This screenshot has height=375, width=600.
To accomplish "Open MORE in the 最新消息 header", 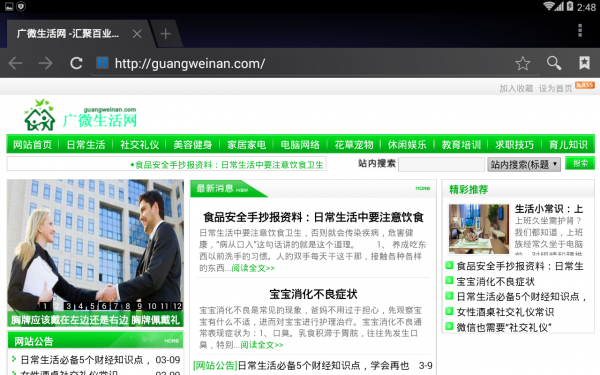I will (x=423, y=188).
